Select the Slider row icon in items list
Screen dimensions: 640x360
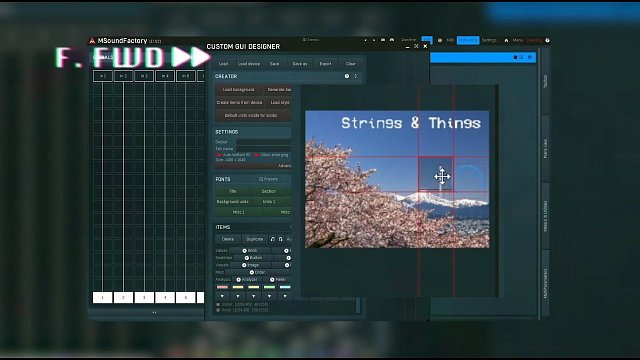click(x=218, y=304)
